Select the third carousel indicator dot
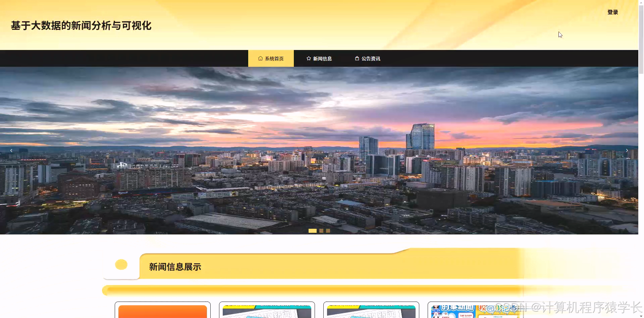Image resolution: width=644 pixels, height=318 pixels. click(328, 231)
